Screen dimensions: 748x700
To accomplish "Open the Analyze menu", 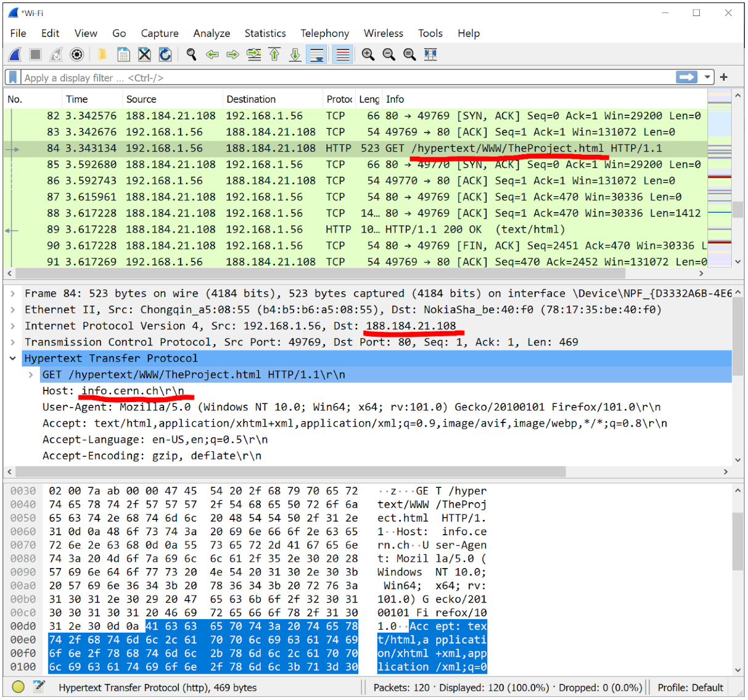I will point(212,33).
